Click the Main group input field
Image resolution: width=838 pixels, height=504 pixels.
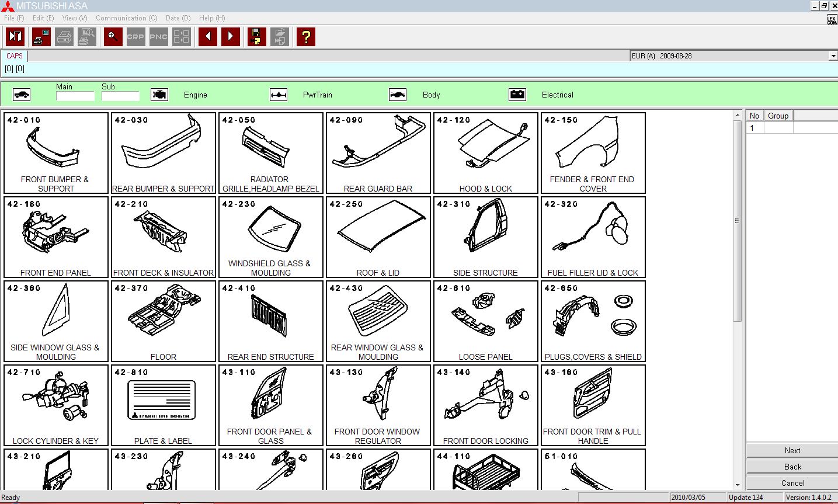pyautogui.click(x=75, y=96)
